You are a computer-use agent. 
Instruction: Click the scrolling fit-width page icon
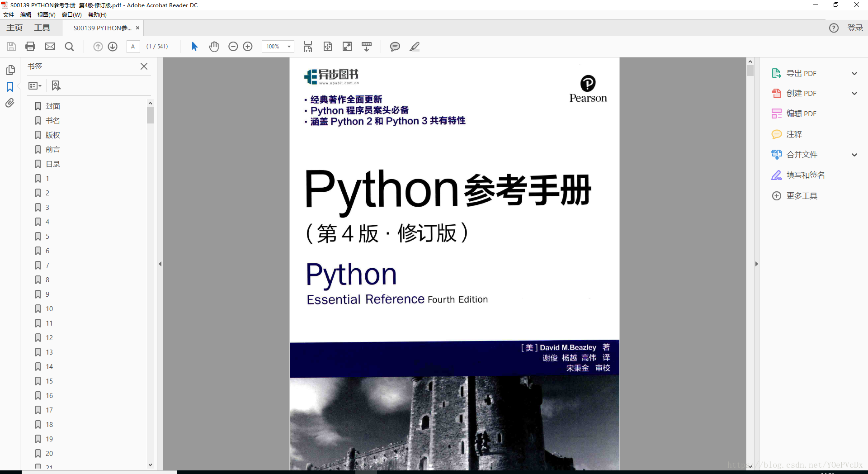[308, 47]
